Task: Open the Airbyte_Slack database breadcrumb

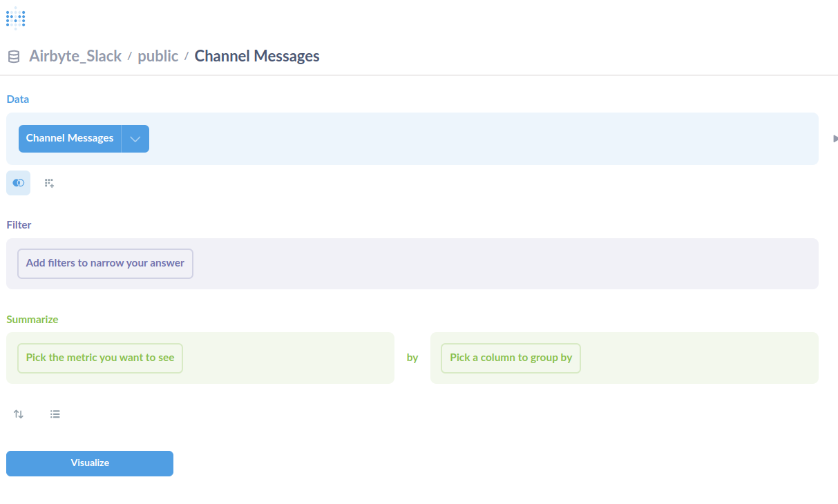Action: click(x=75, y=56)
